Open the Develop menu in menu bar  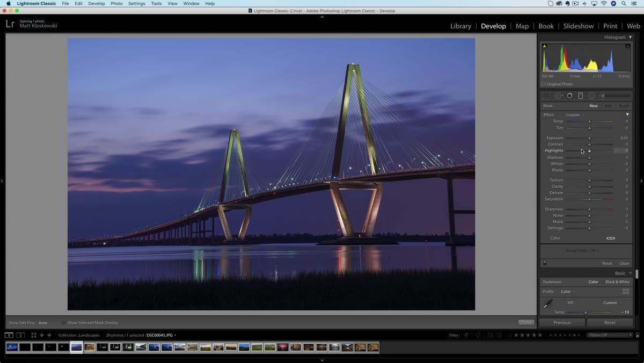click(97, 3)
